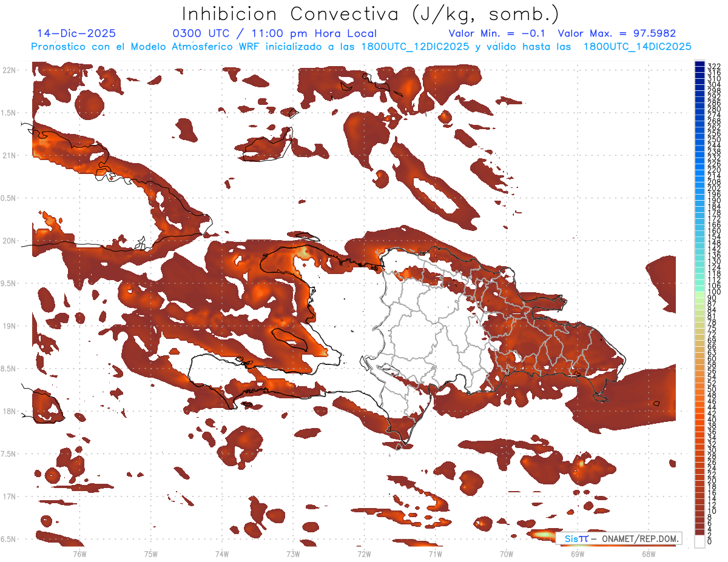
Task: Click the '70W' longitude label
Action: click(x=507, y=554)
